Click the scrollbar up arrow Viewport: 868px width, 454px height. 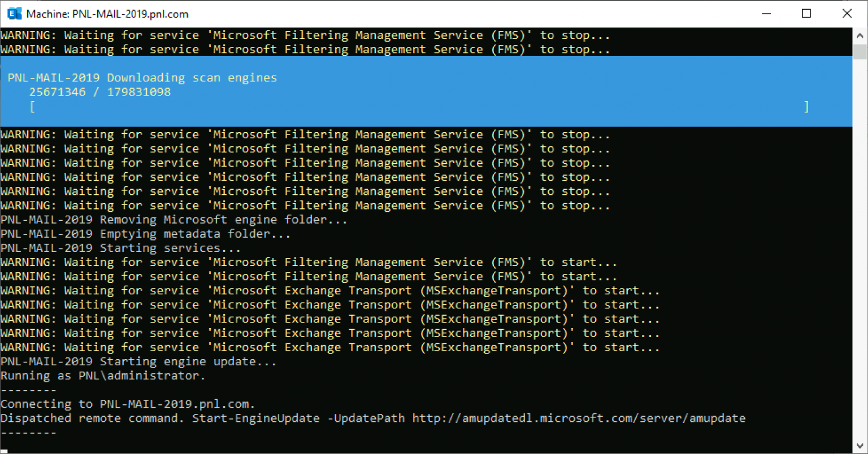tap(860, 36)
